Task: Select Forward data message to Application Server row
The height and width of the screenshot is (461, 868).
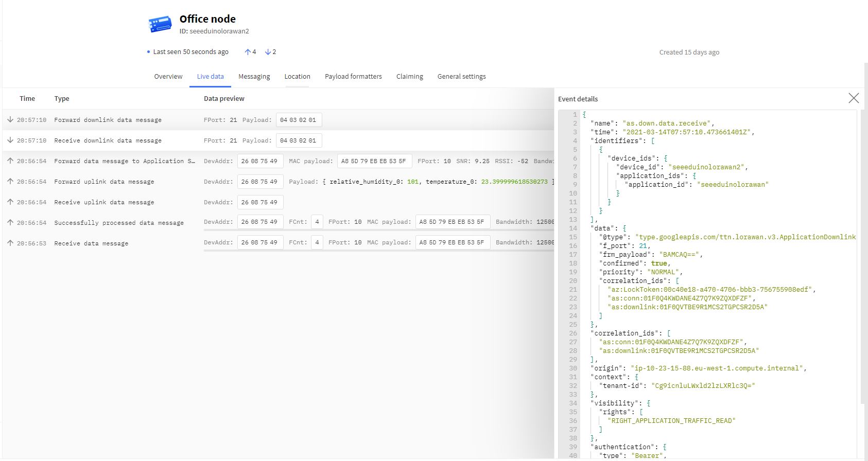Action: click(x=125, y=161)
